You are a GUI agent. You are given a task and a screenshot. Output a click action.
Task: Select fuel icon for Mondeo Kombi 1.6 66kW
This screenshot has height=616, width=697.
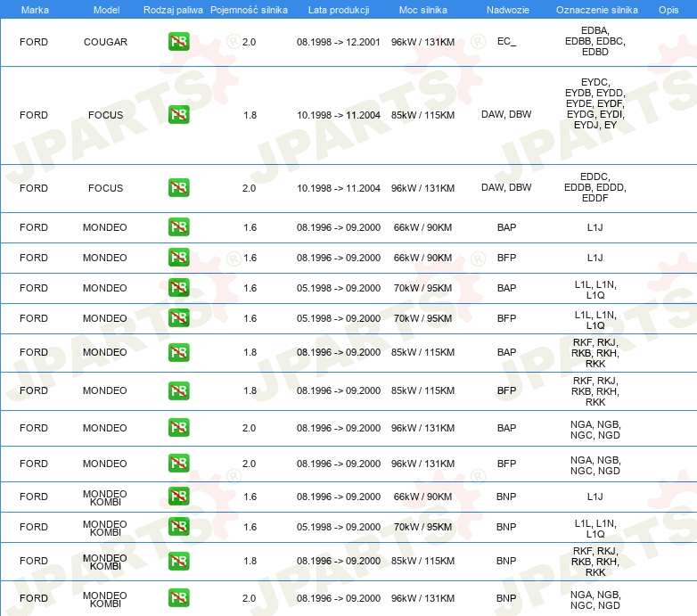pyautogui.click(x=178, y=497)
